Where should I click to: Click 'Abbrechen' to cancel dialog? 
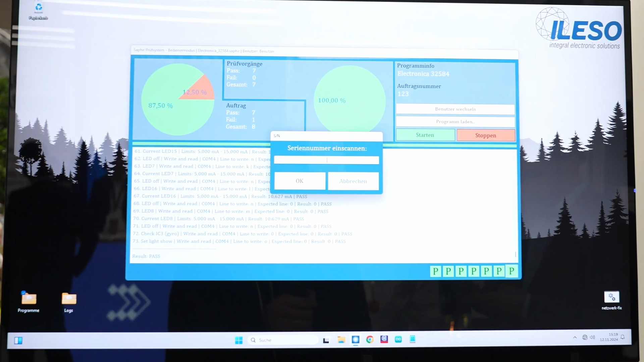coord(353,181)
